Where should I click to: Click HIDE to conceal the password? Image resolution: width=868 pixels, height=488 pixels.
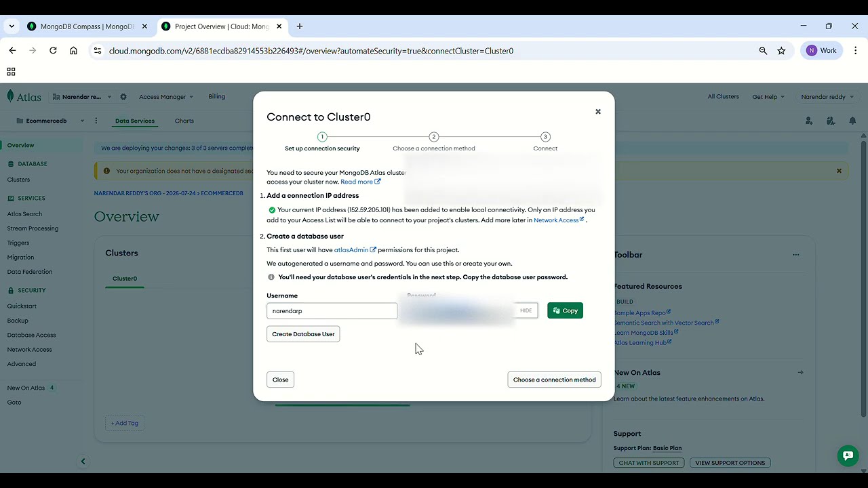(x=526, y=310)
